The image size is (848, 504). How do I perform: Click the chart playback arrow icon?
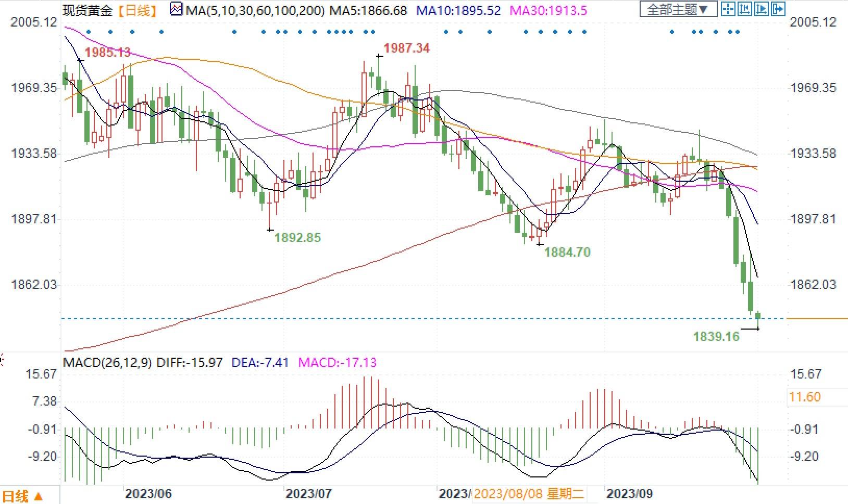(762, 9)
